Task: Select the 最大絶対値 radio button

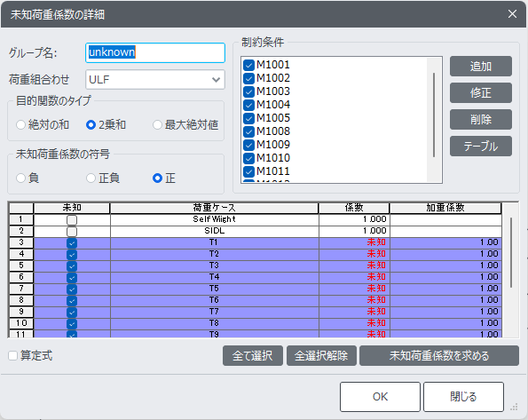Action: tap(157, 124)
